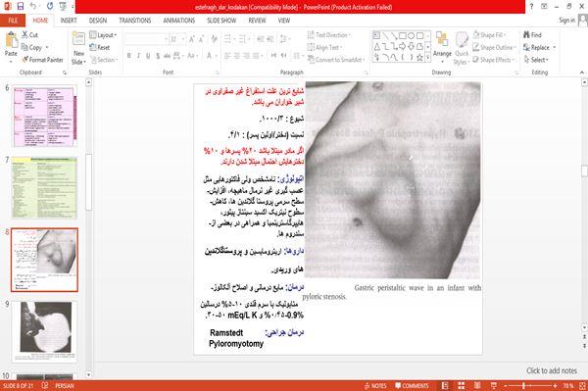Click the Find binoculars button

532,35
